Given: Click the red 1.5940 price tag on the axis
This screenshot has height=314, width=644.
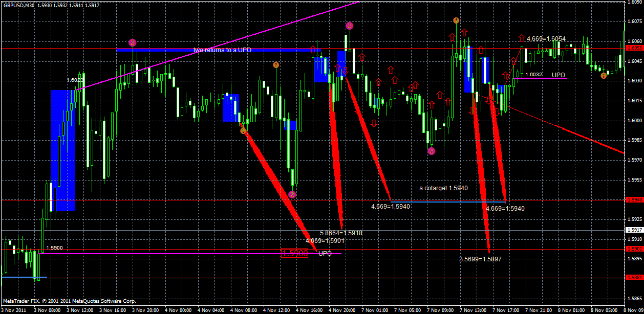Looking at the screenshot, I should (x=635, y=200).
